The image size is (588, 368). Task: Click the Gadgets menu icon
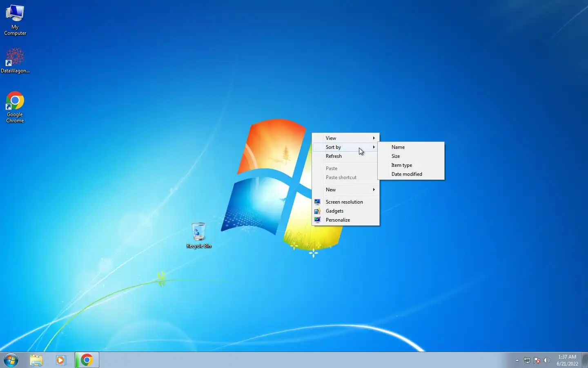click(317, 211)
